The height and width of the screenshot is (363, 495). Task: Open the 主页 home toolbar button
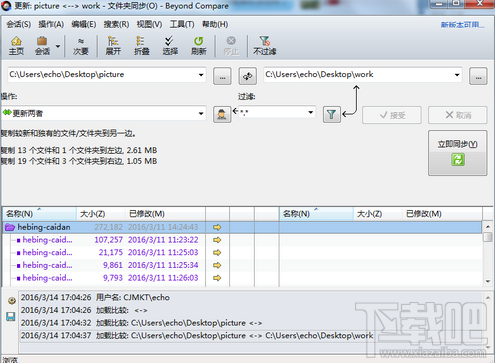[x=16, y=45]
